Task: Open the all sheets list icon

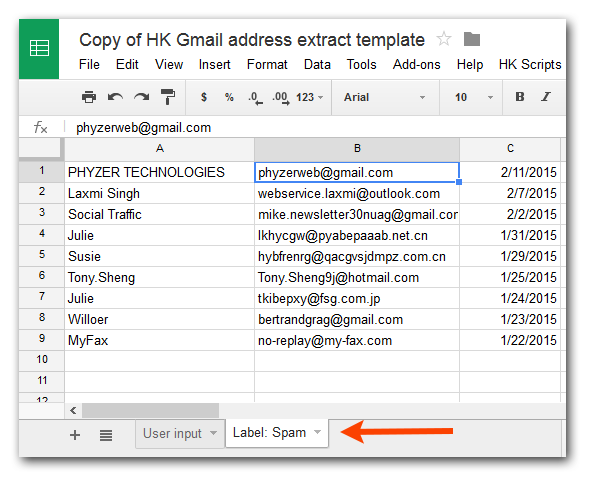Action: tap(106, 435)
